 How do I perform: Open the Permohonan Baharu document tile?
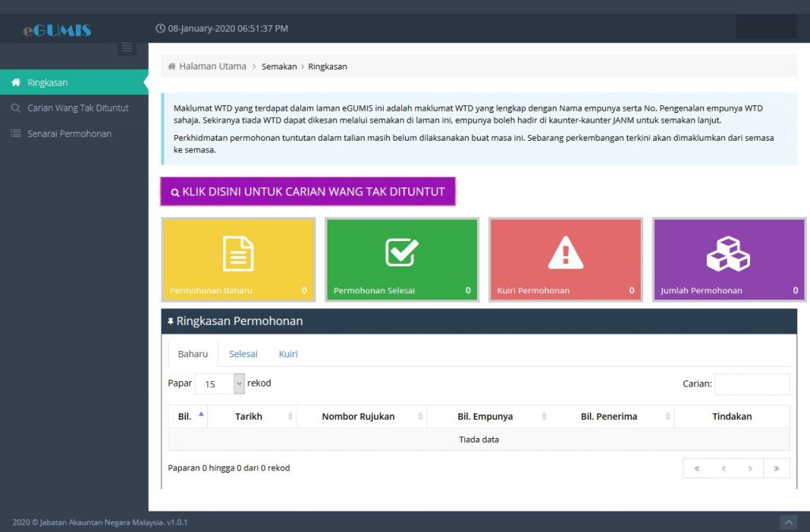pyautogui.click(x=238, y=259)
